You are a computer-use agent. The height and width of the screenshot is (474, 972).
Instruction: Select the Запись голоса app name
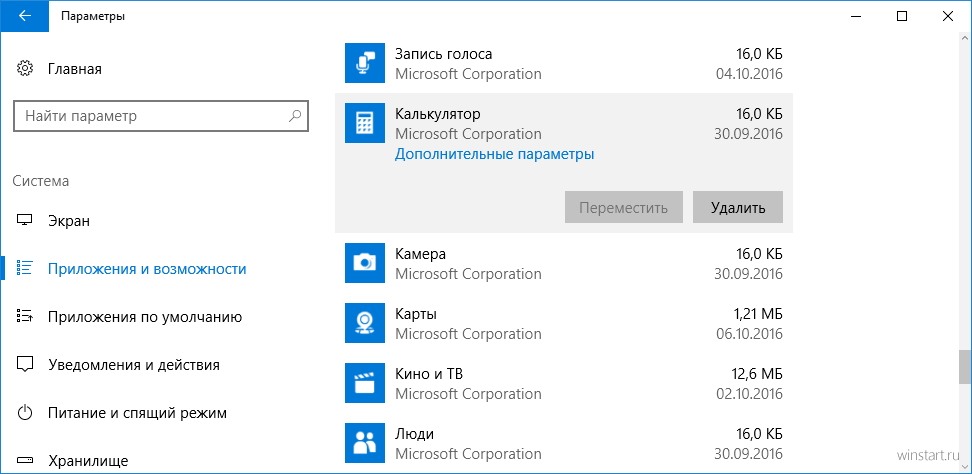[443, 54]
